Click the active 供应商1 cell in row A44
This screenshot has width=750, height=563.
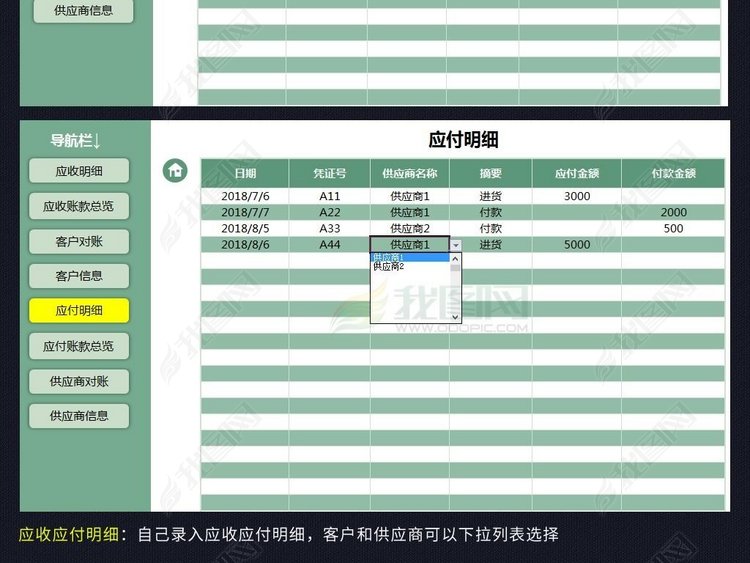(x=409, y=245)
